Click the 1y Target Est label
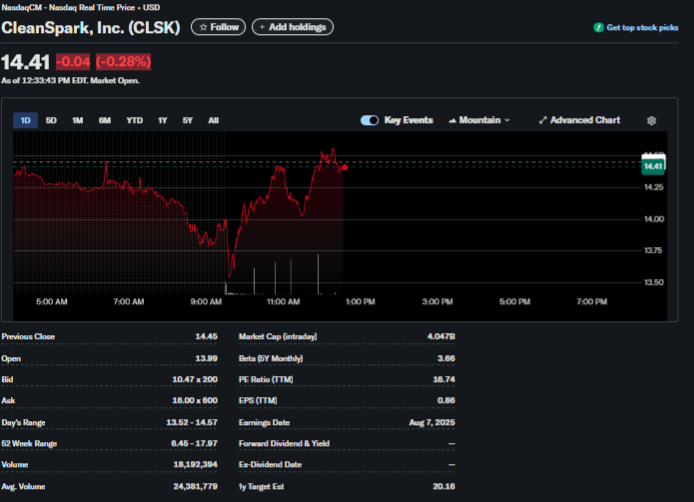Screen dimensions: 694x502 [261, 487]
